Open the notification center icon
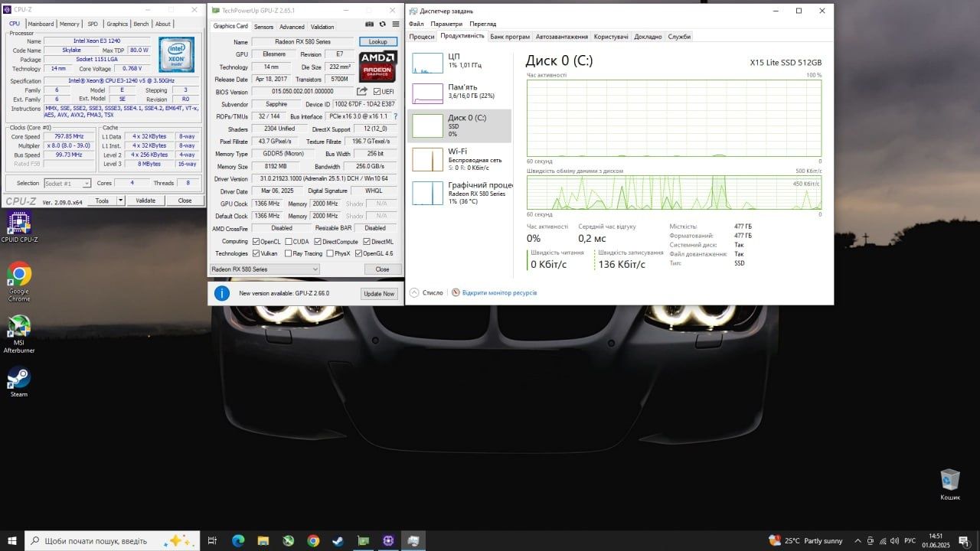980x551 pixels. (x=964, y=541)
